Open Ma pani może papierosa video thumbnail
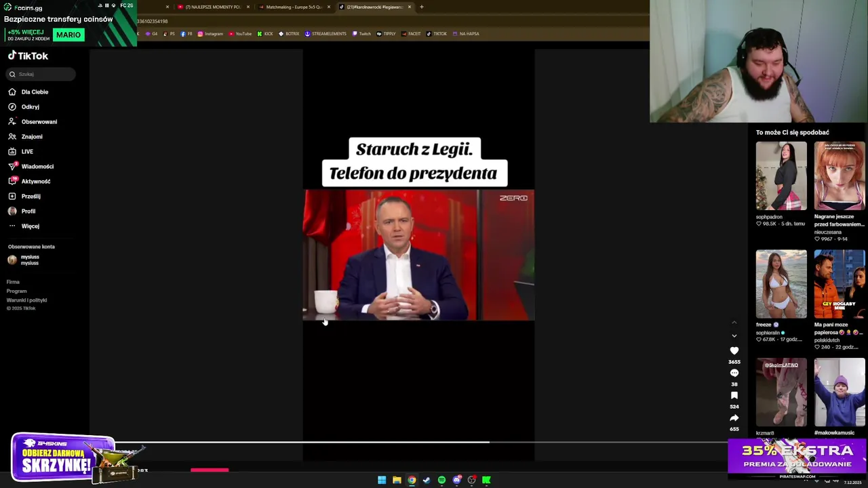Image resolution: width=868 pixels, height=488 pixels. pos(840,284)
